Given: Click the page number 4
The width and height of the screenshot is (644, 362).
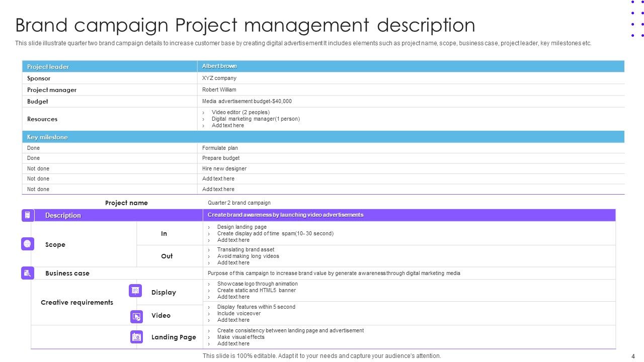Looking at the screenshot, I should [x=632, y=355].
